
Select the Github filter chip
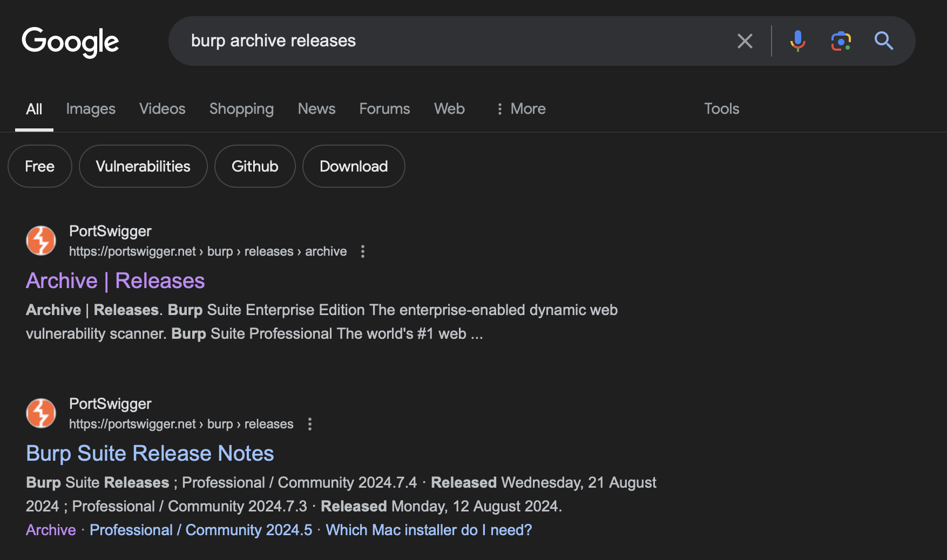coord(255,166)
